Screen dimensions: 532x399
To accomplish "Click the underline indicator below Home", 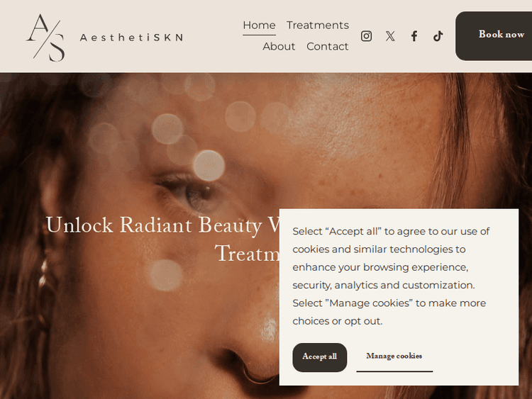I will pos(259,35).
